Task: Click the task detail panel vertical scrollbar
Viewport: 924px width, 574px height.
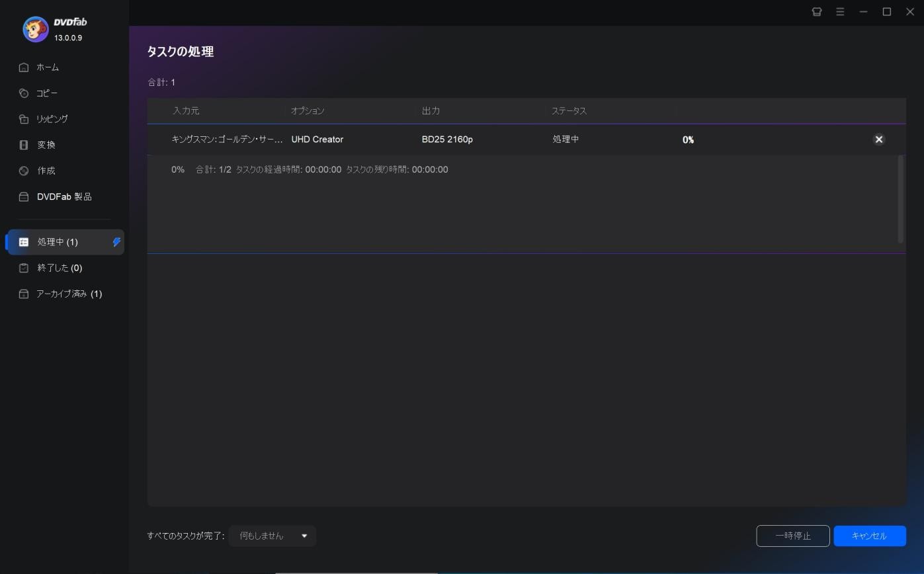Action: (900, 199)
